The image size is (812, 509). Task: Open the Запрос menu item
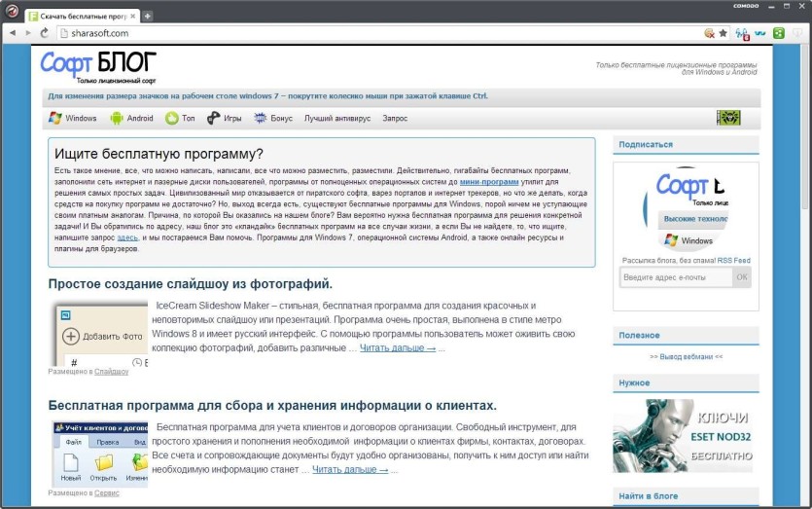(395, 118)
